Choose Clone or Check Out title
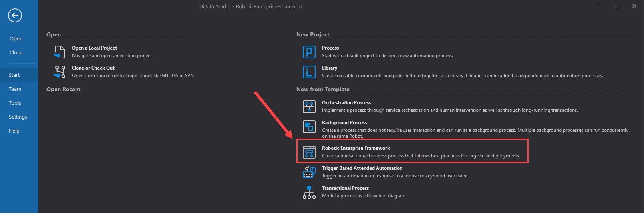This screenshot has height=213, width=644. point(93,68)
